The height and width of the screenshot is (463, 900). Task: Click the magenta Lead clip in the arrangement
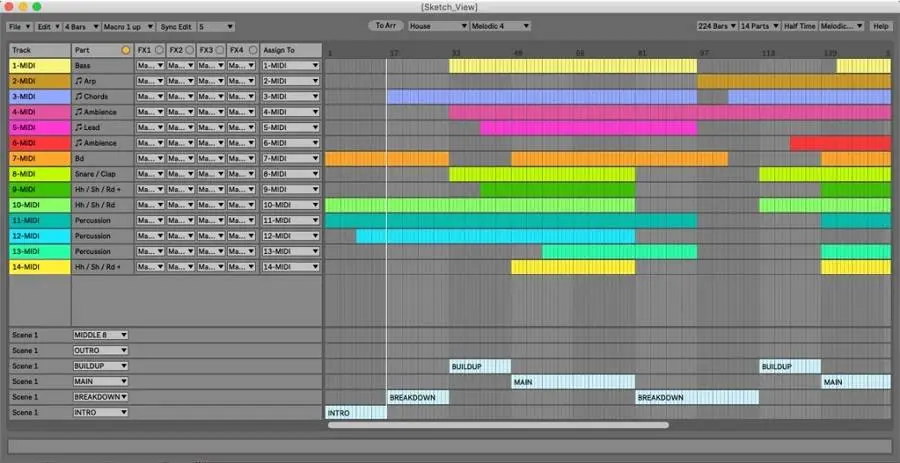point(588,127)
